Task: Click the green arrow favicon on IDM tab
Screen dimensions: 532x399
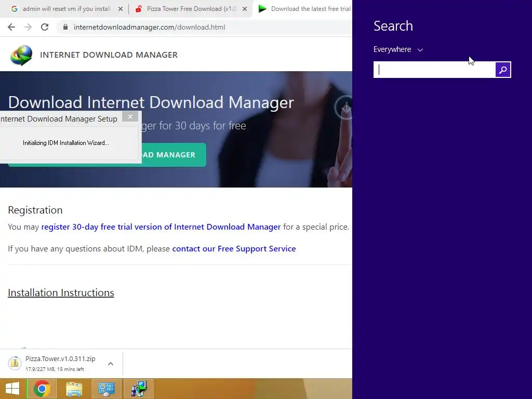Action: pyautogui.click(x=262, y=9)
